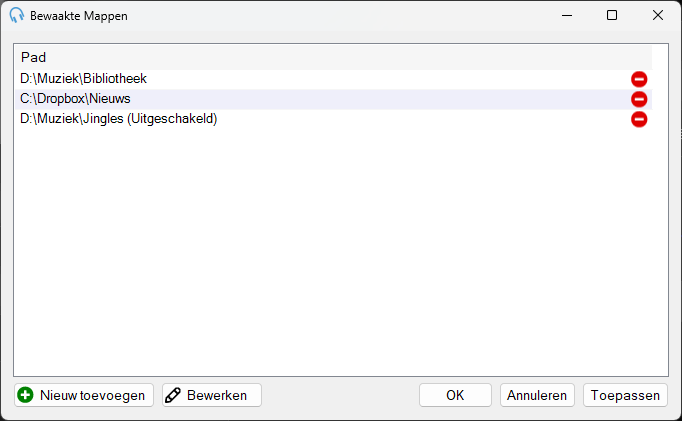The width and height of the screenshot is (682, 421).
Task: Remove the D:\Muziek\Bibliotheek folder entry
Action: click(x=639, y=79)
